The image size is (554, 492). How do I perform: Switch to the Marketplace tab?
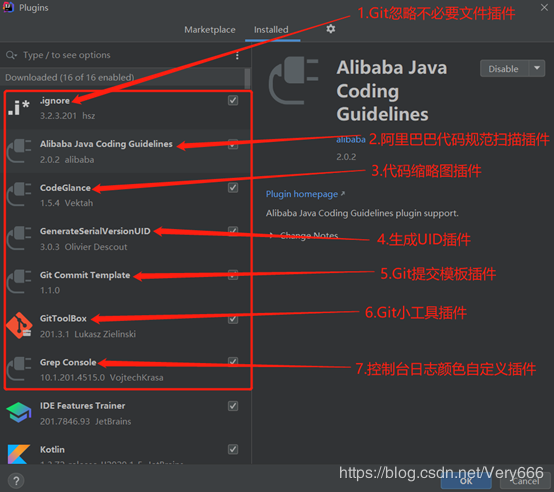coord(210,30)
